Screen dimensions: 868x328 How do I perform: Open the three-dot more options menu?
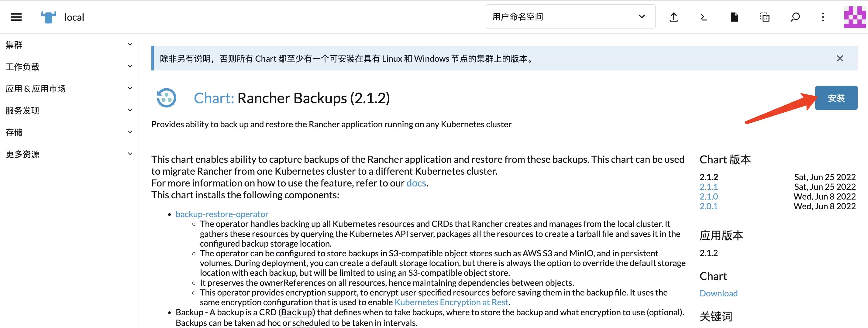[x=823, y=17]
